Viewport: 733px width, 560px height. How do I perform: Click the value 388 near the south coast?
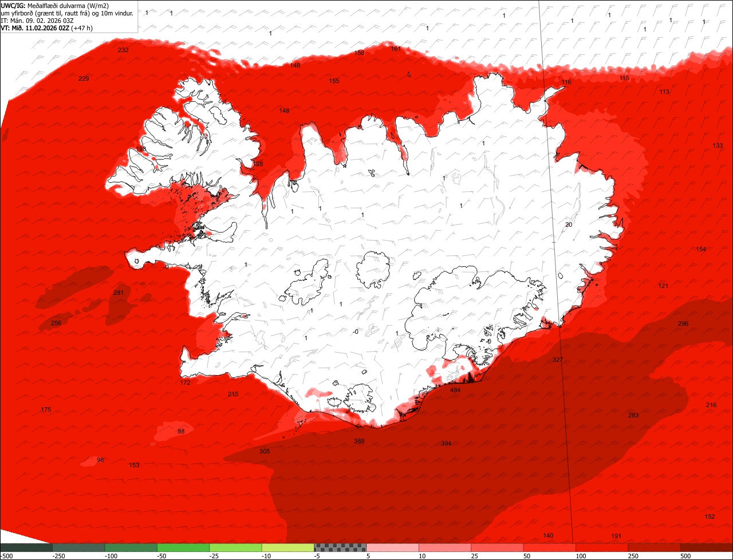[x=359, y=441]
